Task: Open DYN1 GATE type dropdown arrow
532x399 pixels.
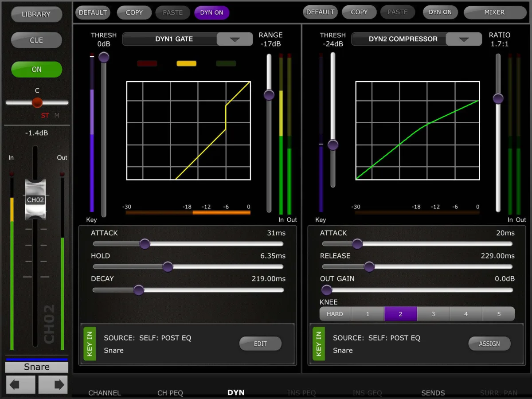Action: point(235,39)
